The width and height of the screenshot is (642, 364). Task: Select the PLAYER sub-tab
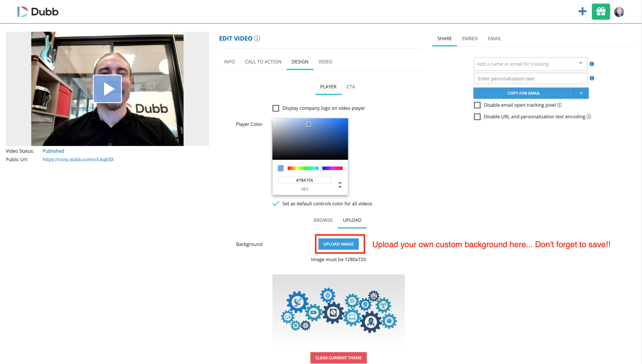click(328, 87)
